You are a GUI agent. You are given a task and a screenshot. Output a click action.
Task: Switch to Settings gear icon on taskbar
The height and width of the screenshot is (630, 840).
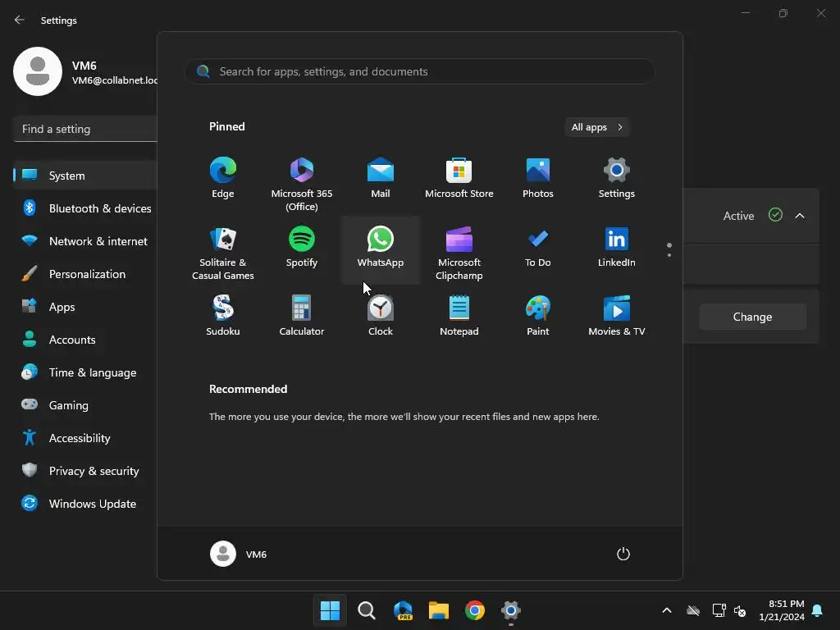(x=511, y=610)
